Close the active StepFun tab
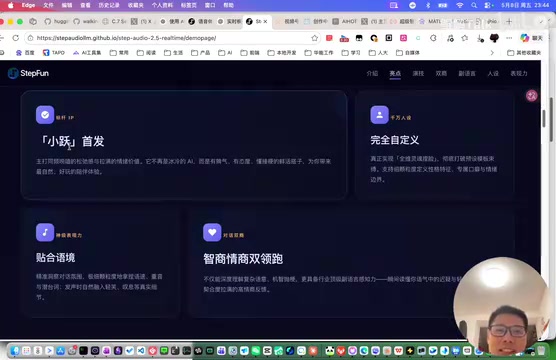 [265, 21]
